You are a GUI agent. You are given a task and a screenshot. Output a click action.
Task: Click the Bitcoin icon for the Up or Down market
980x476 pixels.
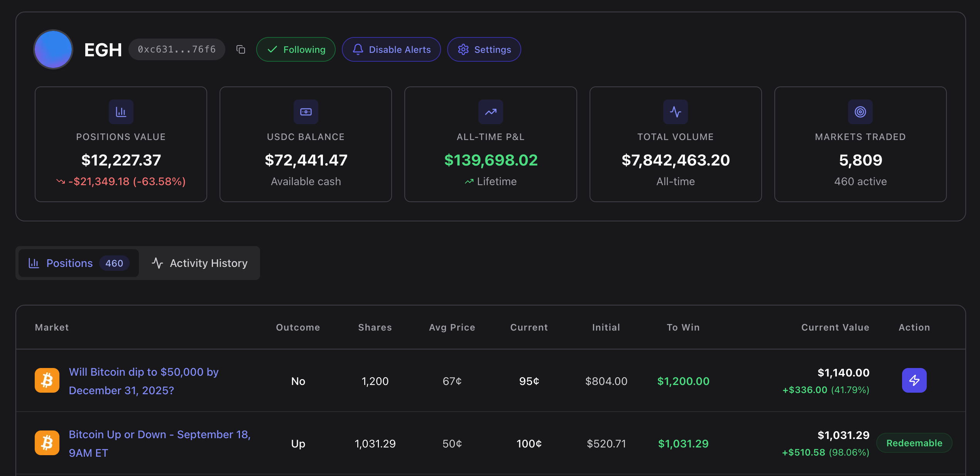pos(47,443)
